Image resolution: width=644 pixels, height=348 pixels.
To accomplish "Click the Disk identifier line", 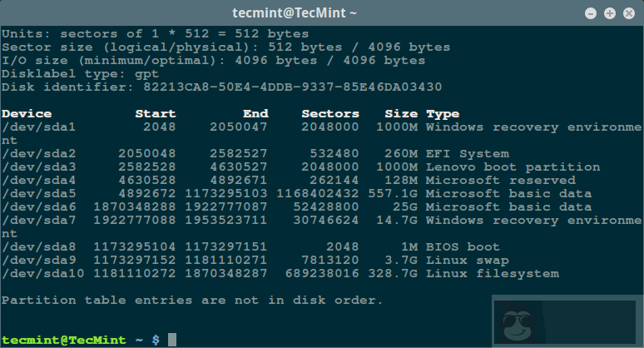I will 221,87.
